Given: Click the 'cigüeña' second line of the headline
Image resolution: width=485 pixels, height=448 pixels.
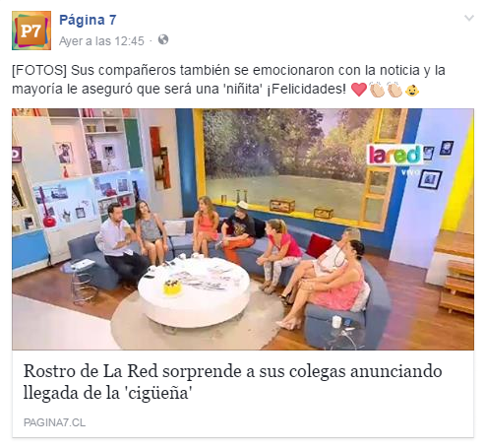Looking at the screenshot, I should click(x=107, y=393).
